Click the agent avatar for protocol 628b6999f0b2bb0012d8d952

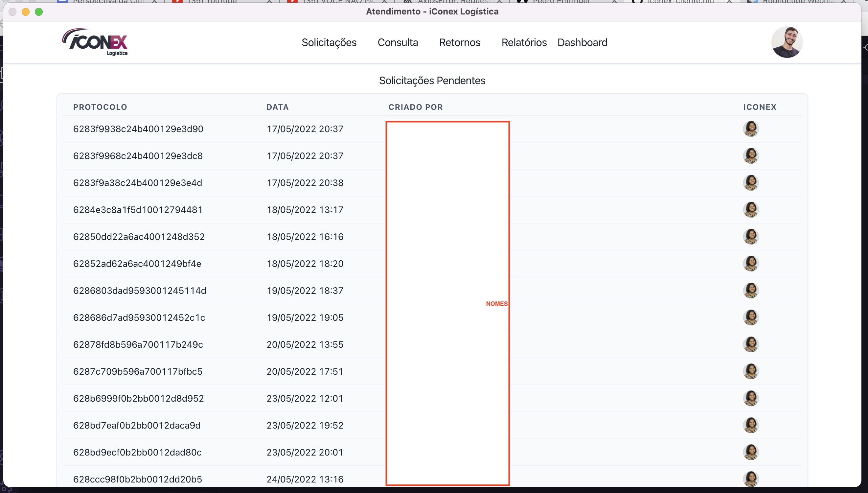pyautogui.click(x=751, y=398)
